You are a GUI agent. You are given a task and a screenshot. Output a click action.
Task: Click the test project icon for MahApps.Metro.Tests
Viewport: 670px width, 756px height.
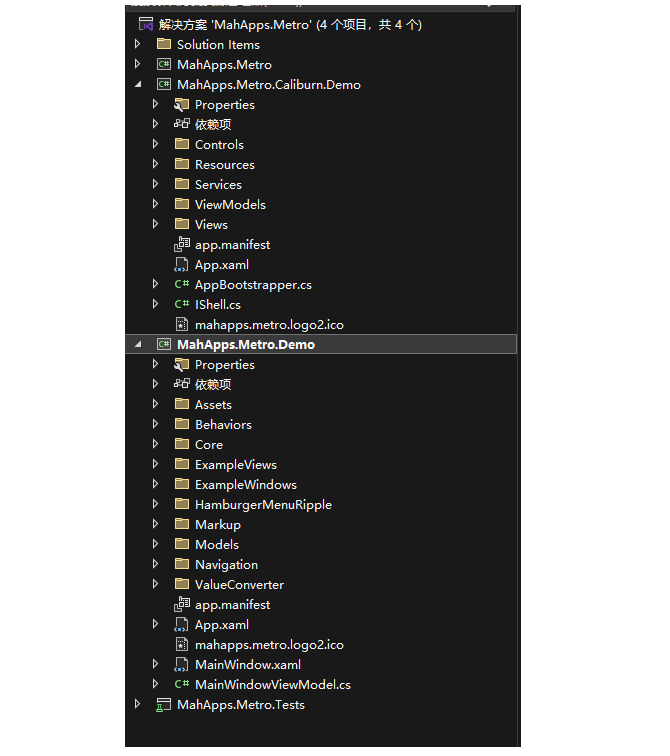pyautogui.click(x=163, y=704)
